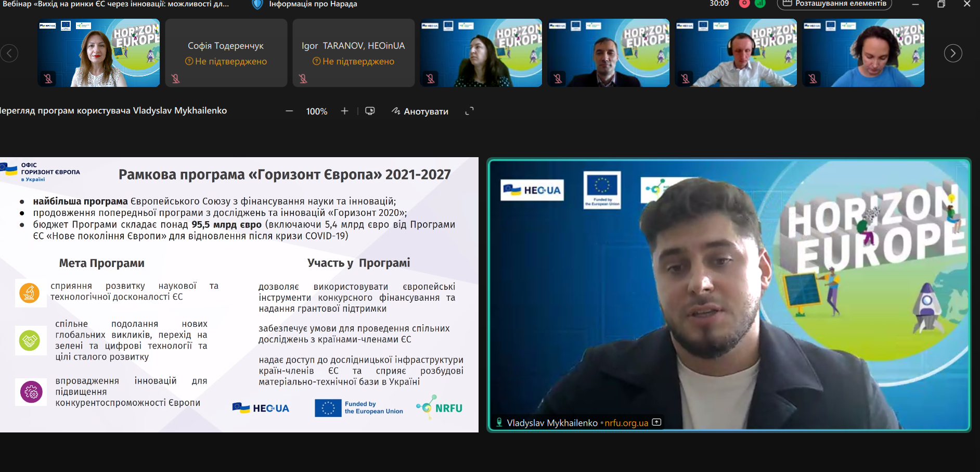Open the Розташування елементів layout button
The height and width of the screenshot is (472, 980).
pyautogui.click(x=834, y=4)
